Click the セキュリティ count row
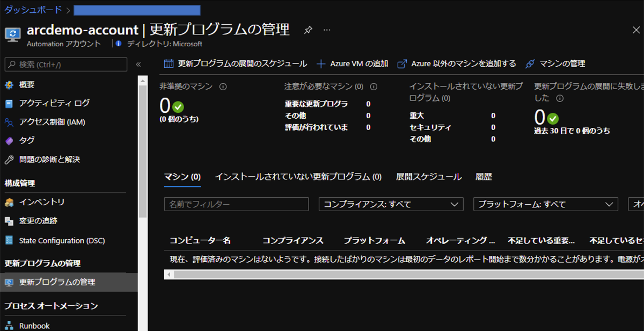This screenshot has width=644, height=331. 452,127
